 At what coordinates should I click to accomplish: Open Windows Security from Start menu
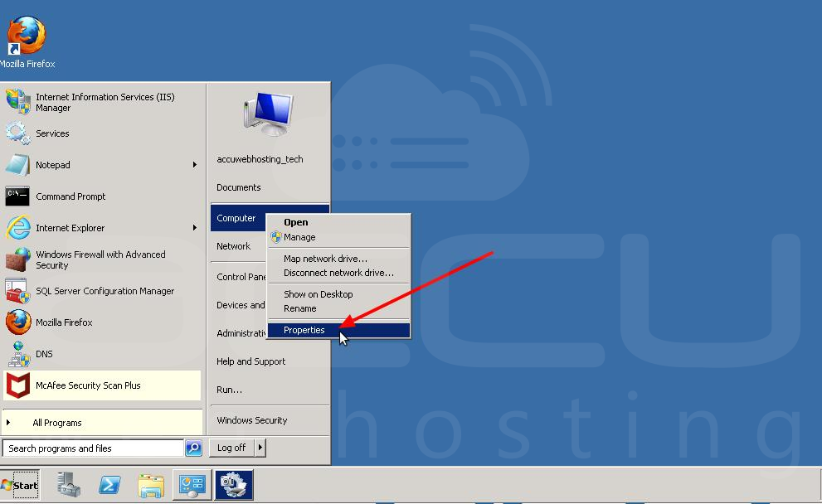click(x=251, y=420)
